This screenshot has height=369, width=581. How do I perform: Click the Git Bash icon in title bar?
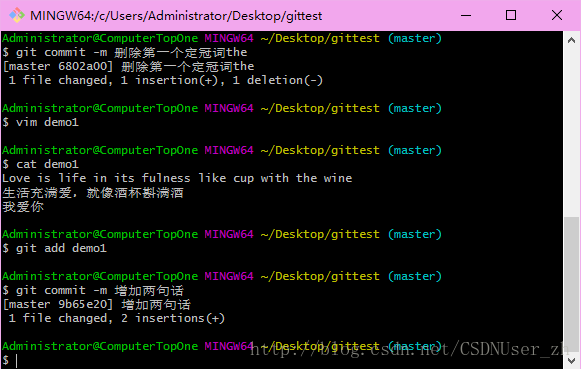pyautogui.click(x=17, y=16)
